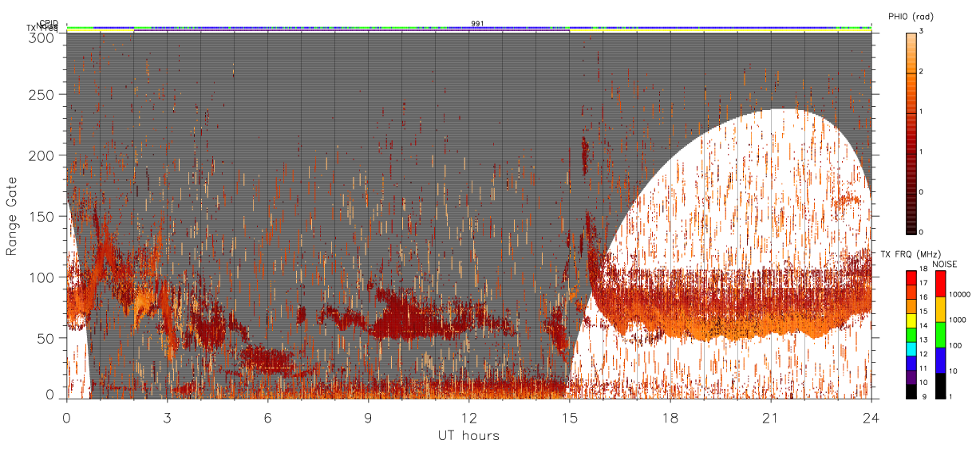Click y-axis tick label "200"
The image size is (980, 452).
(43, 155)
